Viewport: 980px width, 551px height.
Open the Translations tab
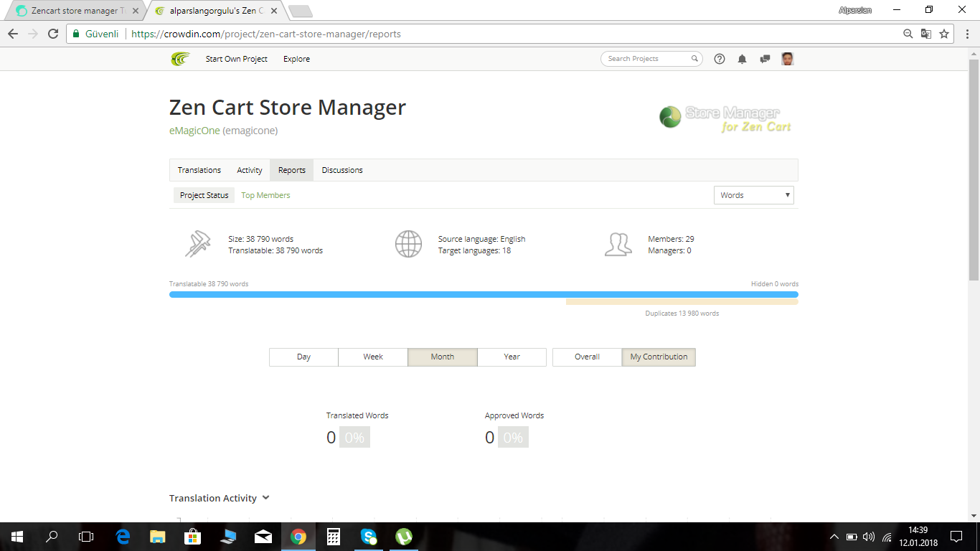tap(199, 170)
